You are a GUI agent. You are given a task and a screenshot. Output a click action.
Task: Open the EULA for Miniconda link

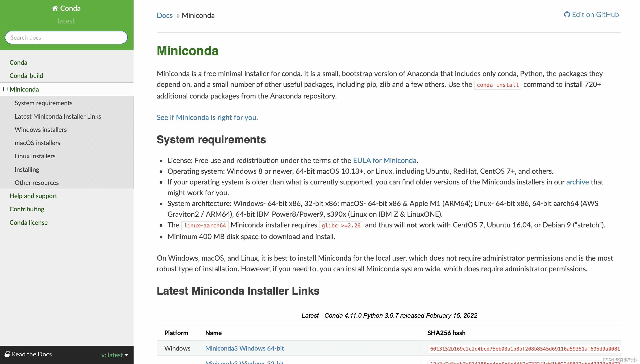(384, 160)
